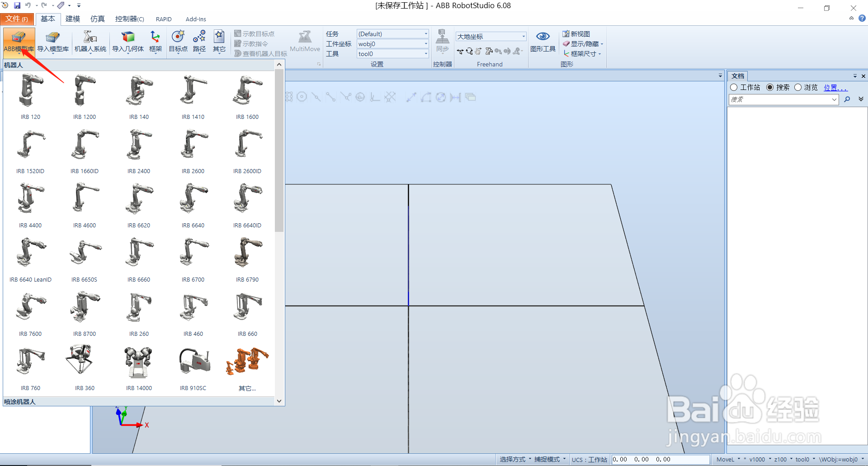Click the 喷涂机器人 category header
This screenshot has height=466, width=868.
pos(138,401)
